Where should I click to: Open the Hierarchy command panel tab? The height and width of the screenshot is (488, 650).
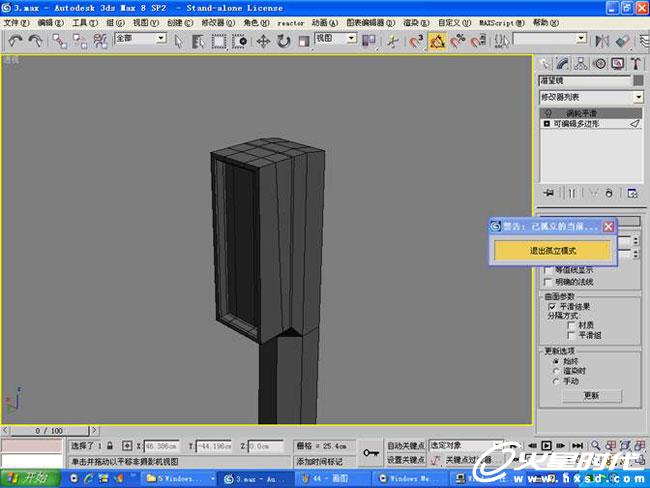(581, 64)
